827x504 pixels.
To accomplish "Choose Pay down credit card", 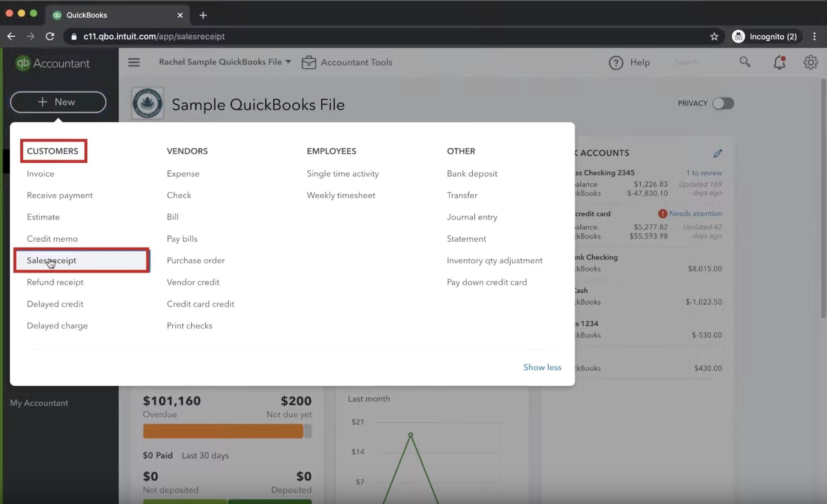I will [x=487, y=282].
